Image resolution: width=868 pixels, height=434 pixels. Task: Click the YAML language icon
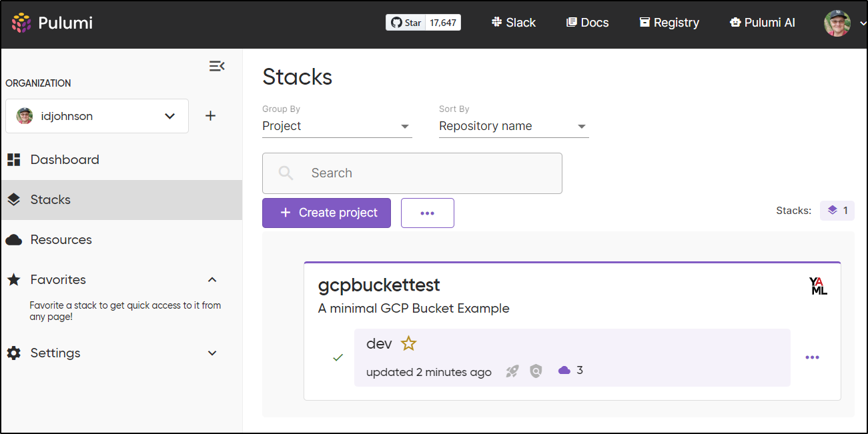pos(818,286)
